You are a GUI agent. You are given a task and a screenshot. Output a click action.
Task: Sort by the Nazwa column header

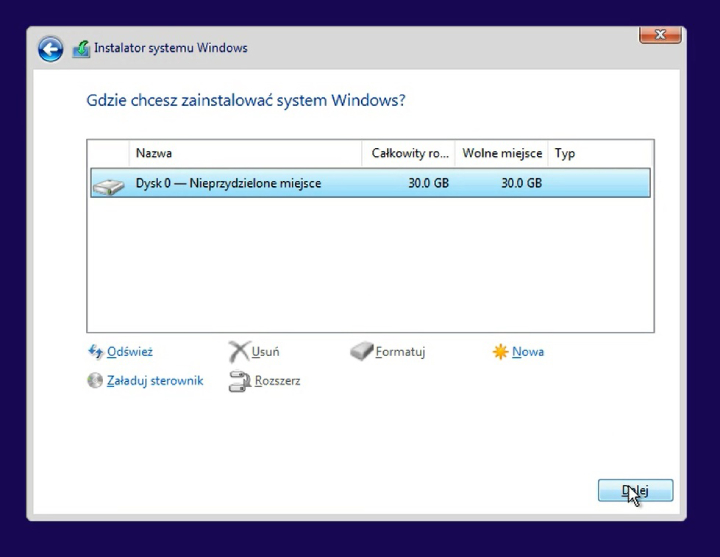(x=154, y=153)
